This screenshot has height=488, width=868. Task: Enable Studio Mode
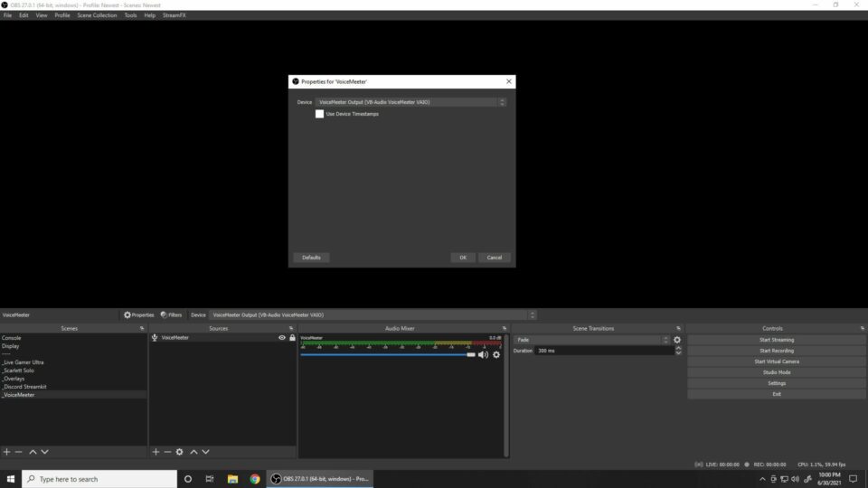coord(777,372)
